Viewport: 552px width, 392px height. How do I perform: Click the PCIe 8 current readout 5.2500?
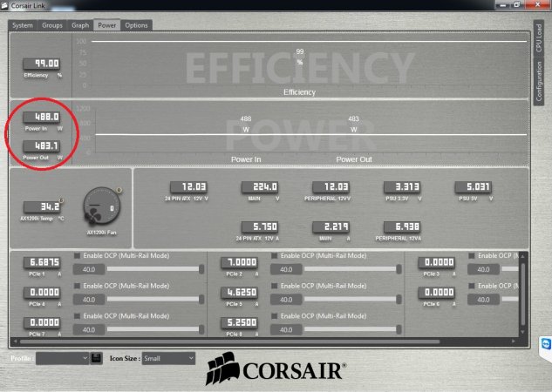point(240,322)
